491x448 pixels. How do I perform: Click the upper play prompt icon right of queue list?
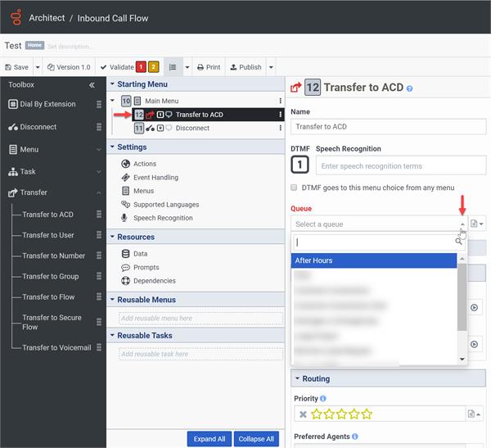[474, 308]
